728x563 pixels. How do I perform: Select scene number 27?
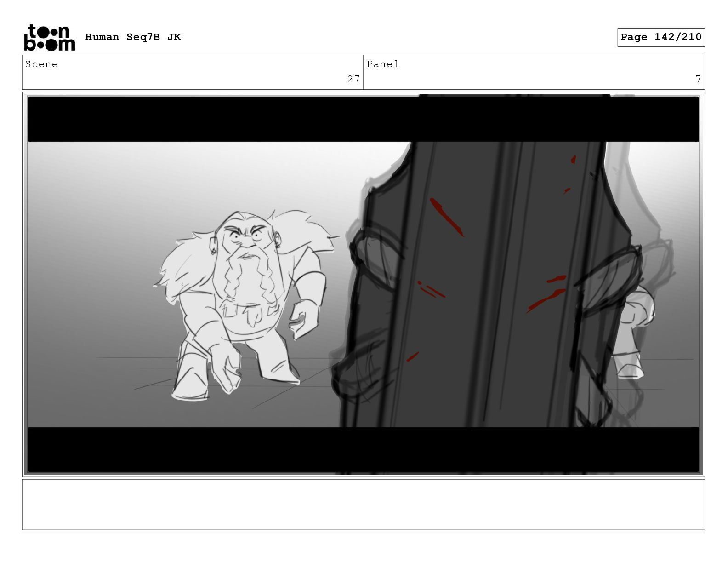[353, 79]
